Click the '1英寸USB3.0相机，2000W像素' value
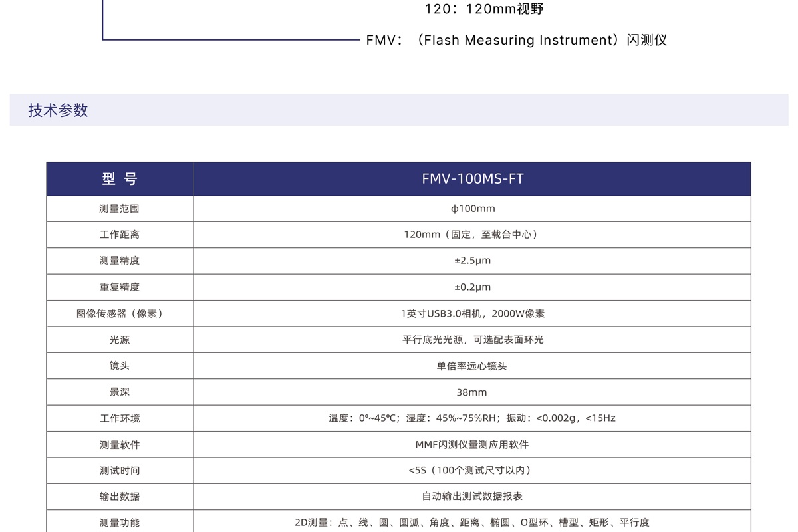 point(472,313)
